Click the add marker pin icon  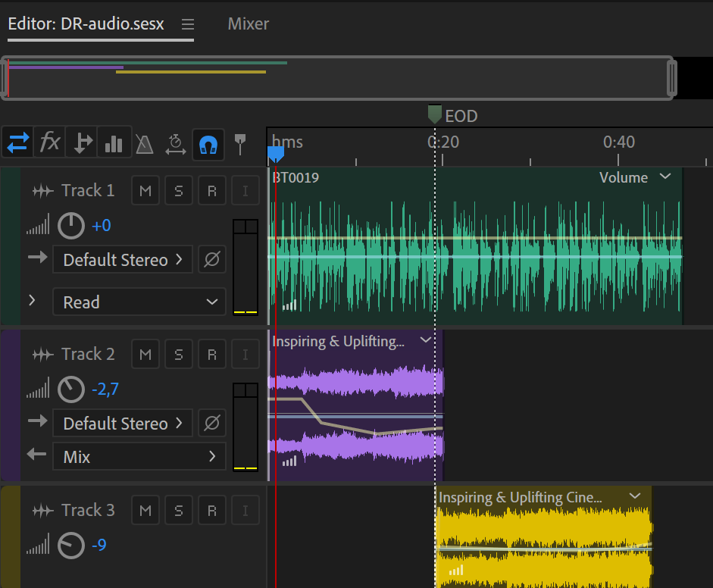point(240,142)
